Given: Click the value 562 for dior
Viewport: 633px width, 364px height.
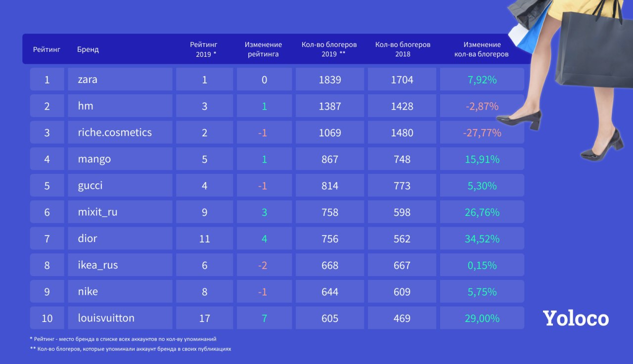Looking at the screenshot, I should [x=402, y=239].
